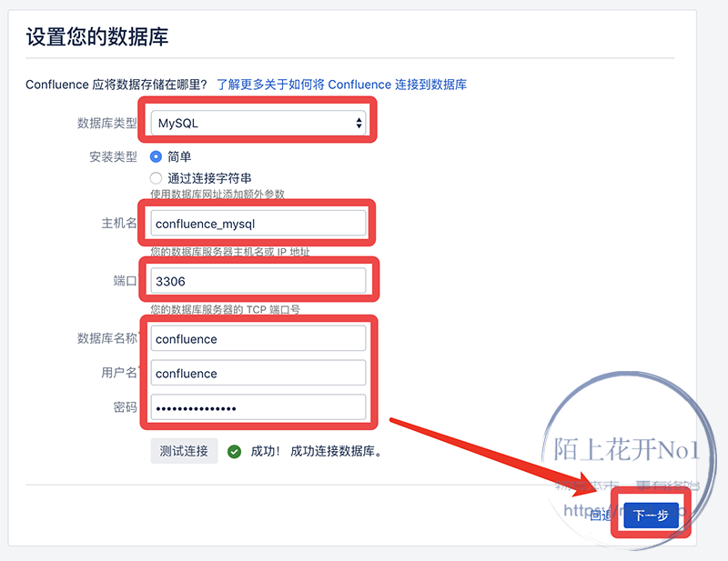Open the MySQL database type dropdown
The height and width of the screenshot is (561, 728).
258,123
